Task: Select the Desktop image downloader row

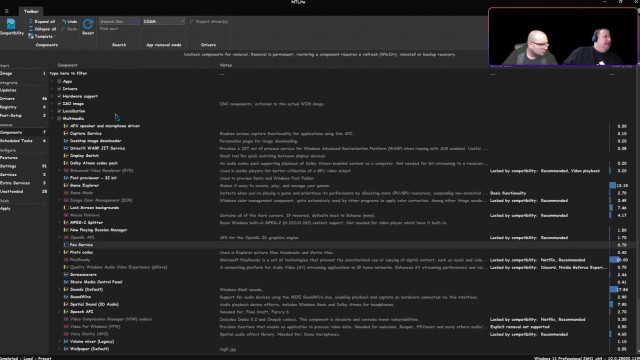Action: (96, 141)
